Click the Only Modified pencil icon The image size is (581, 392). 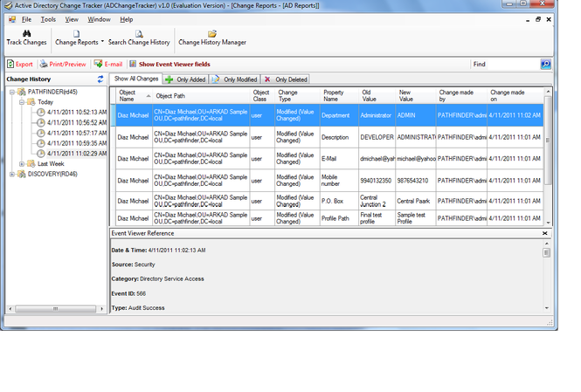[x=215, y=79]
